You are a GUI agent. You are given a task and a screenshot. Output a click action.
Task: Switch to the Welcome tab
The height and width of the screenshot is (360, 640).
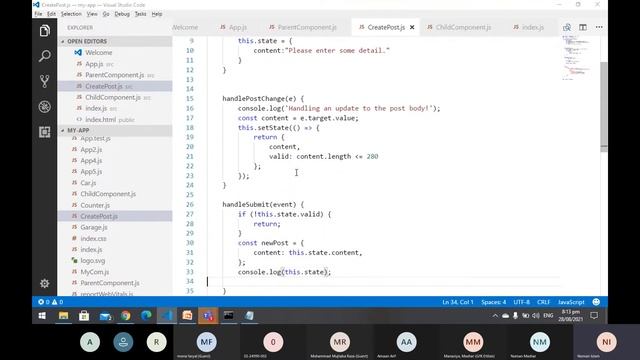click(x=185, y=27)
